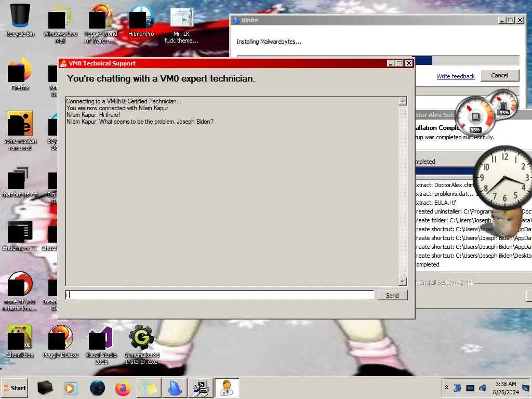Launch Peggle World of Warcraft shortcut

tap(100, 24)
